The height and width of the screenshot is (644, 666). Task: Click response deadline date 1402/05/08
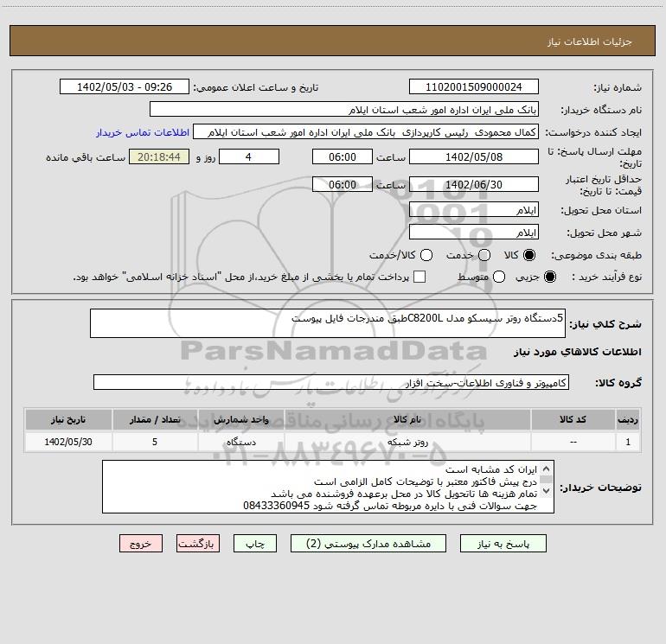point(474,156)
